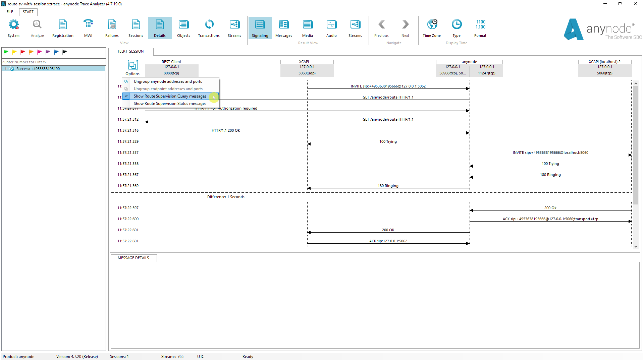Open the MWI view

point(88,28)
